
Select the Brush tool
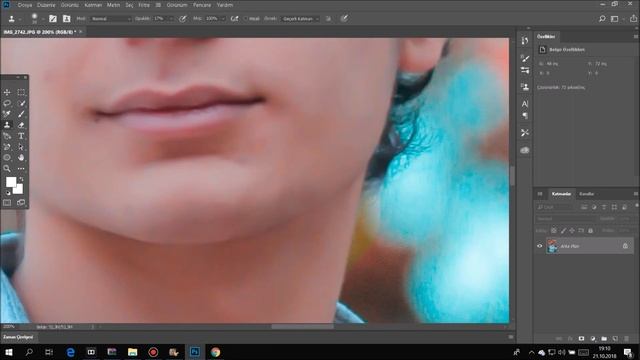[21, 114]
